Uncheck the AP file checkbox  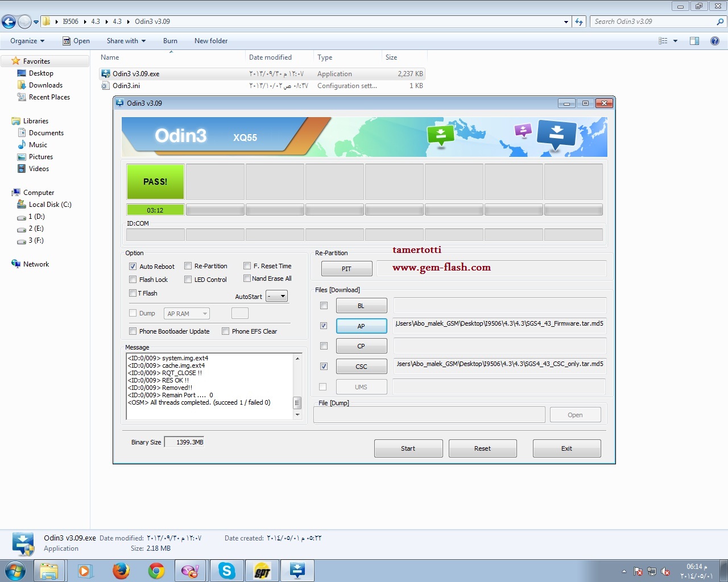coord(324,326)
